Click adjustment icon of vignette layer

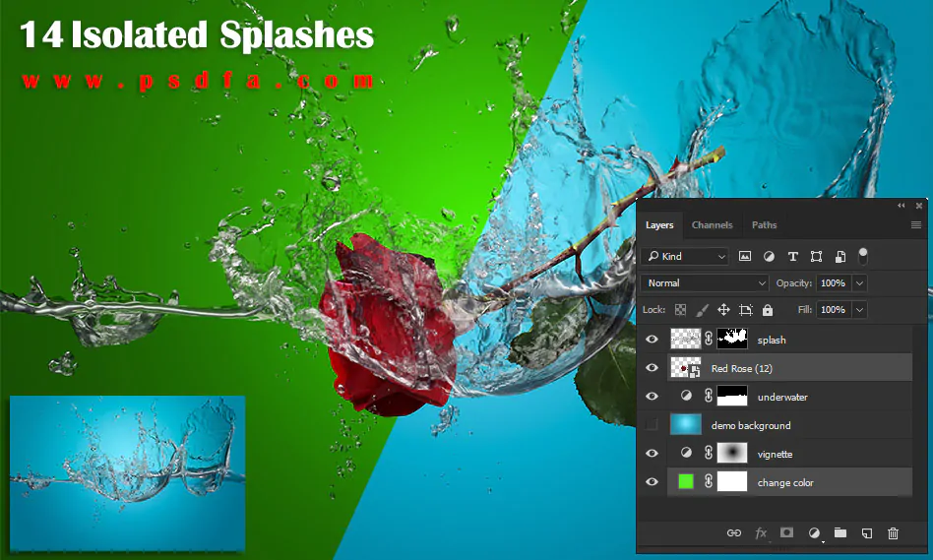point(686,453)
